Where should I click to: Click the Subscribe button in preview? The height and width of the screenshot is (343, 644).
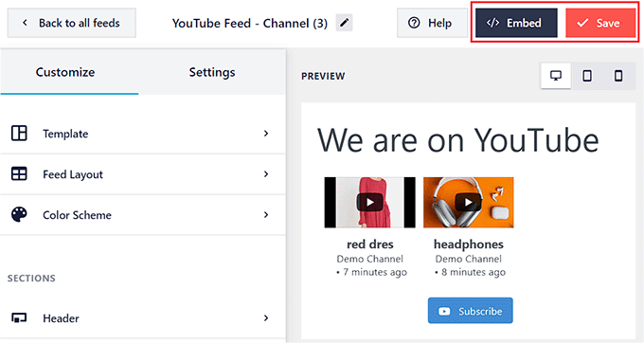tap(471, 311)
